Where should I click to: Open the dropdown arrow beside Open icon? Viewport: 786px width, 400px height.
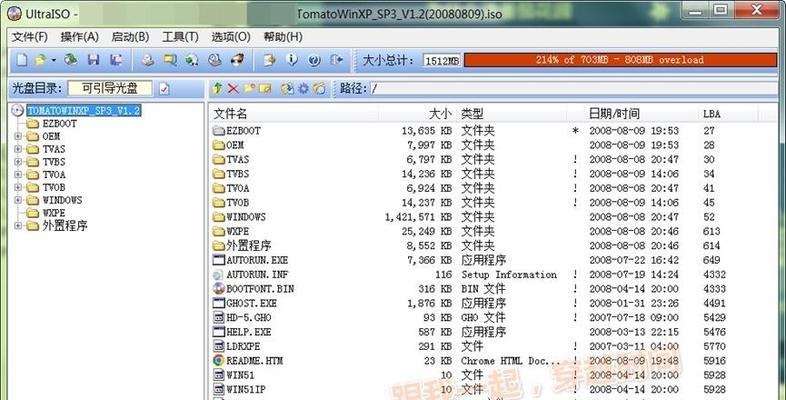53,60
